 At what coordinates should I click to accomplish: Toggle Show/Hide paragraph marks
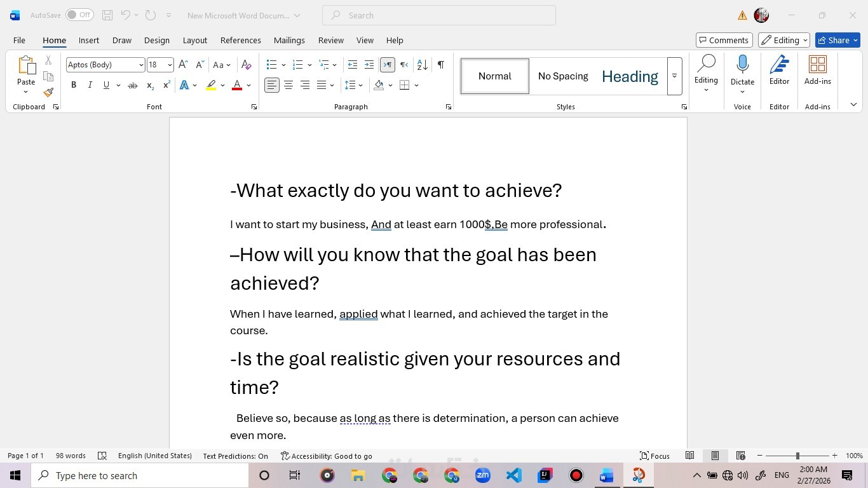(440, 65)
